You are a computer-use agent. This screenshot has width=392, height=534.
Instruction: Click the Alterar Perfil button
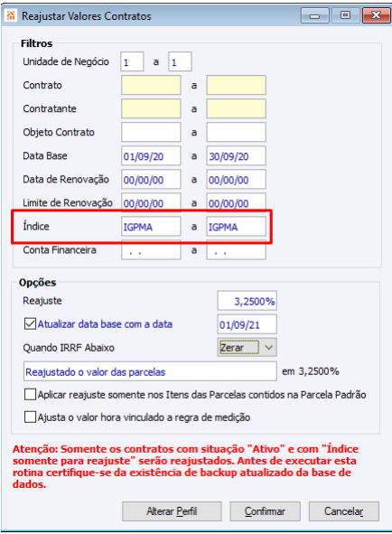[172, 511]
